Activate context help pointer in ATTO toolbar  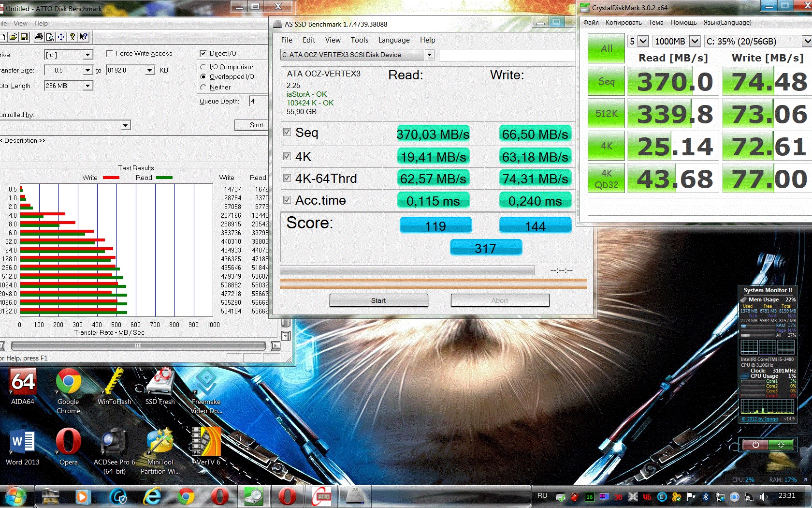click(84, 37)
